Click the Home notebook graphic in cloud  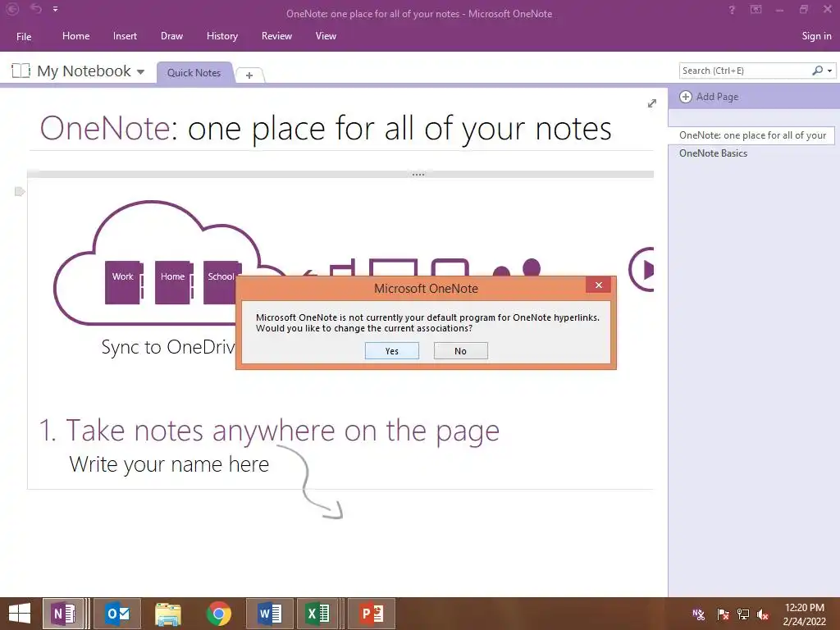click(174, 282)
